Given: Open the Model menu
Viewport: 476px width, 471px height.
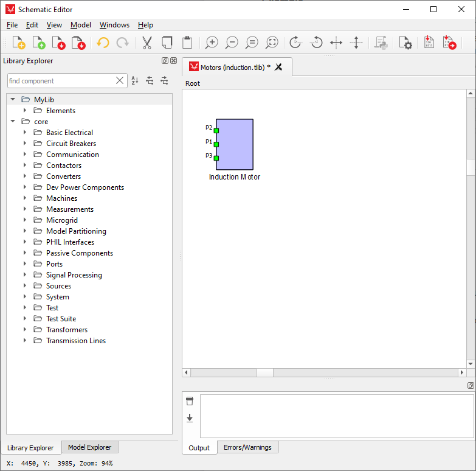Looking at the screenshot, I should click(x=80, y=25).
